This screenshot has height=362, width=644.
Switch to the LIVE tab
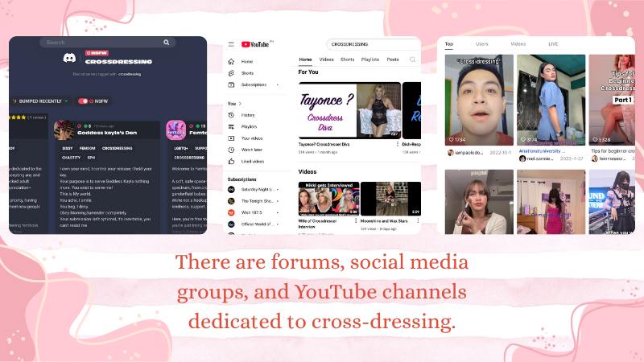click(553, 43)
